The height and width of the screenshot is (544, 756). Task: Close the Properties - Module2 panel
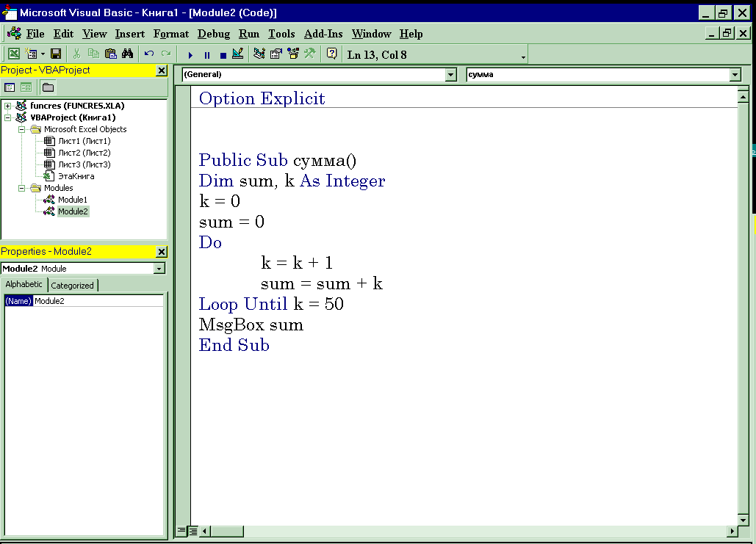(x=162, y=252)
